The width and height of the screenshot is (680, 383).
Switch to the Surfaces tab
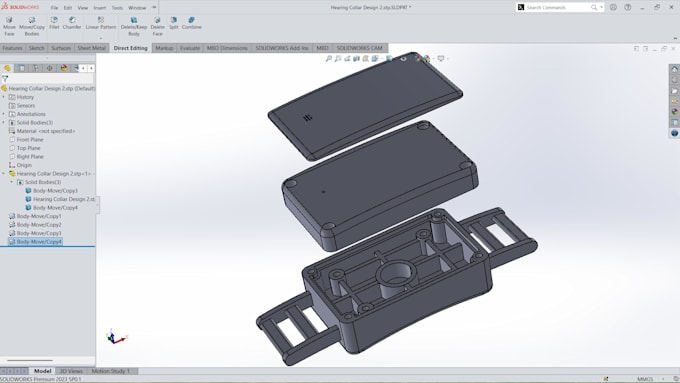[61, 48]
